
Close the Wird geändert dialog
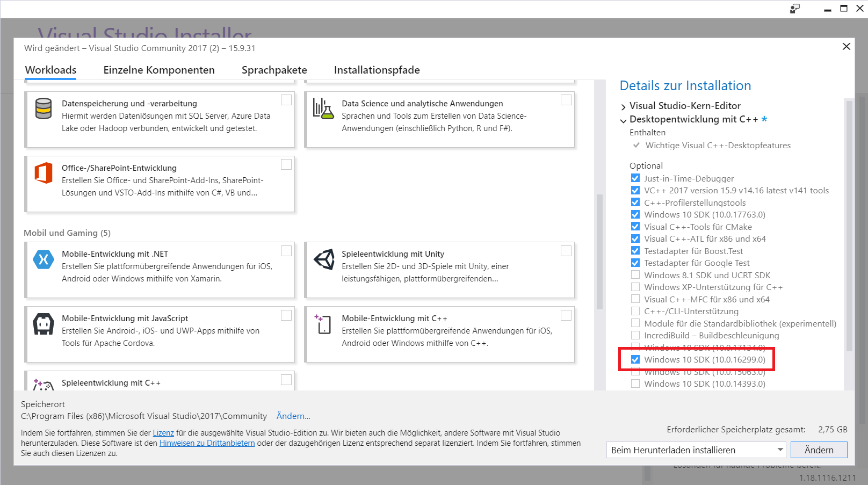(847, 47)
